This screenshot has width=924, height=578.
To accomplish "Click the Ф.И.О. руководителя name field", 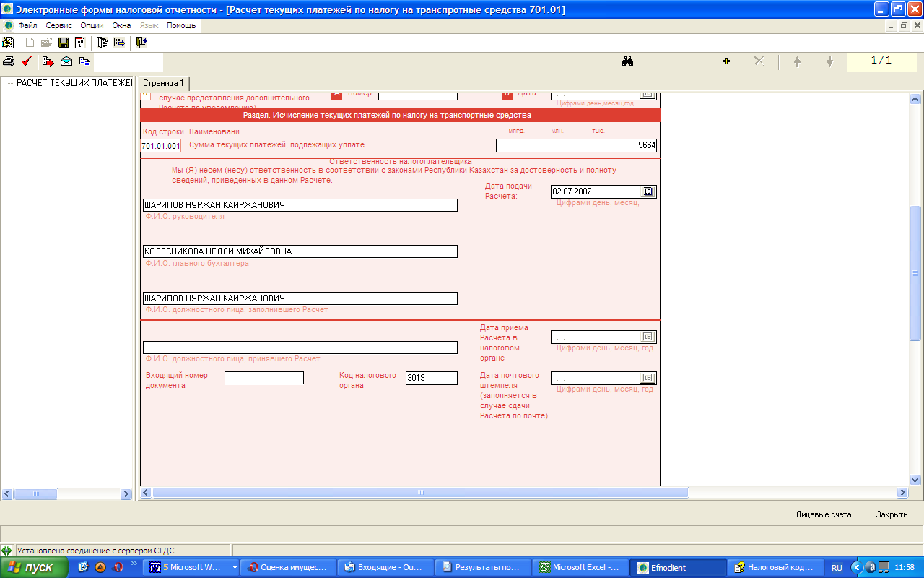I will tap(300, 205).
